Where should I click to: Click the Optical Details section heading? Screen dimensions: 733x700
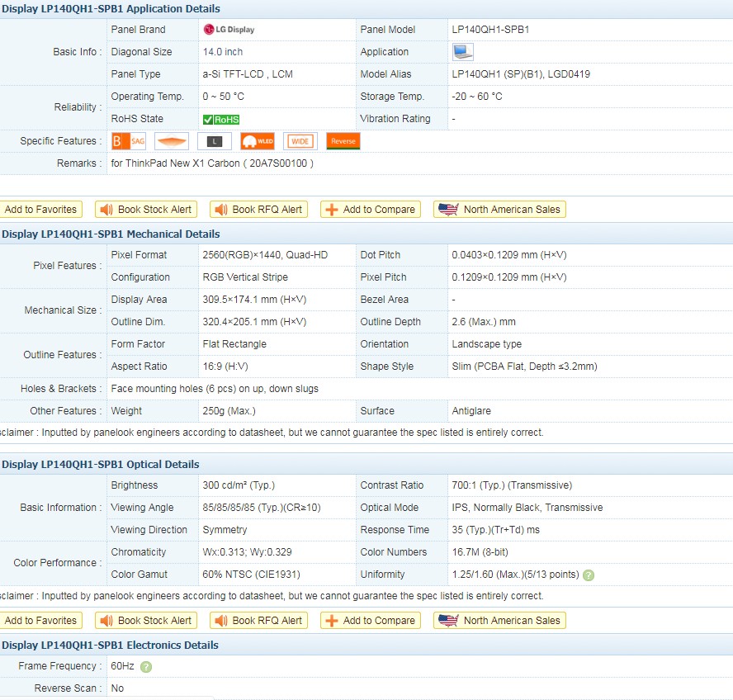101,465
